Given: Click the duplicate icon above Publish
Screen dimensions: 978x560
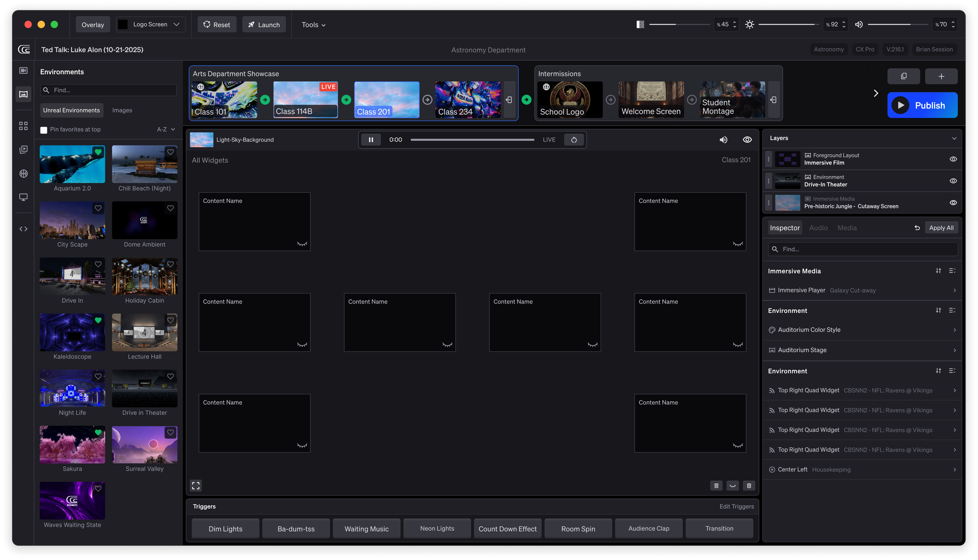Looking at the screenshot, I should coord(903,76).
